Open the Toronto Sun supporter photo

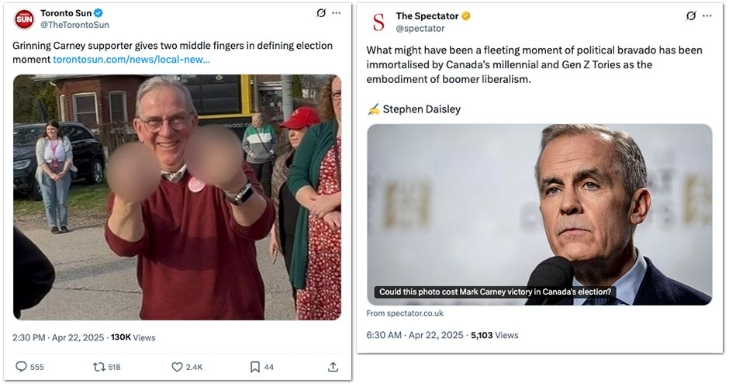click(177, 197)
